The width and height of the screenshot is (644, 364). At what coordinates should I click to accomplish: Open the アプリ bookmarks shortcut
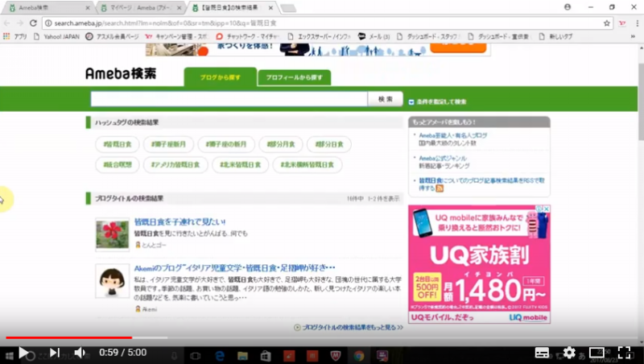coord(14,36)
